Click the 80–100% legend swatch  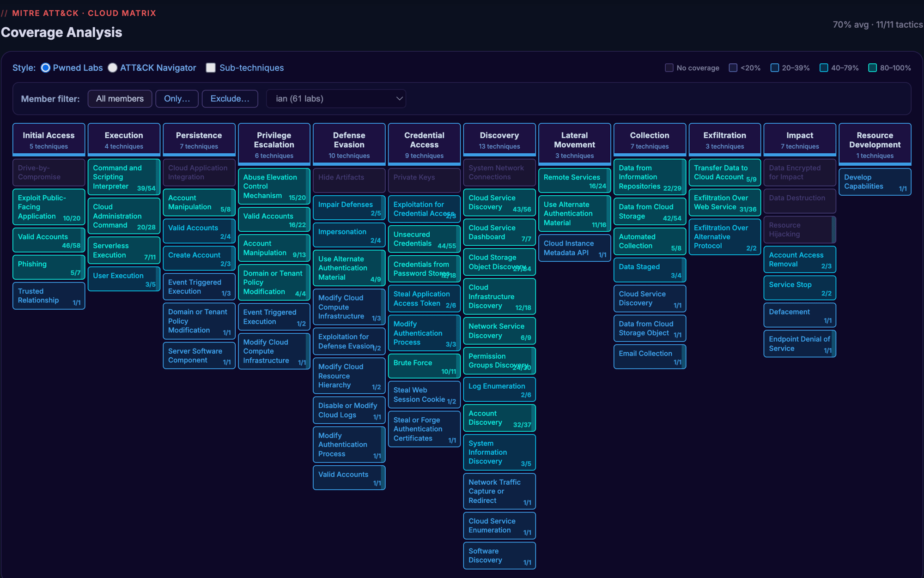click(x=873, y=68)
